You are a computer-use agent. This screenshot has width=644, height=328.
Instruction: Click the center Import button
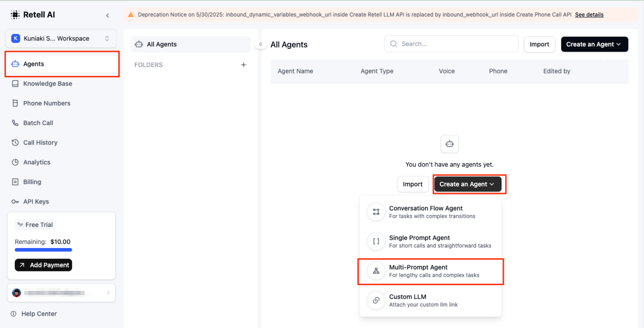coord(413,184)
